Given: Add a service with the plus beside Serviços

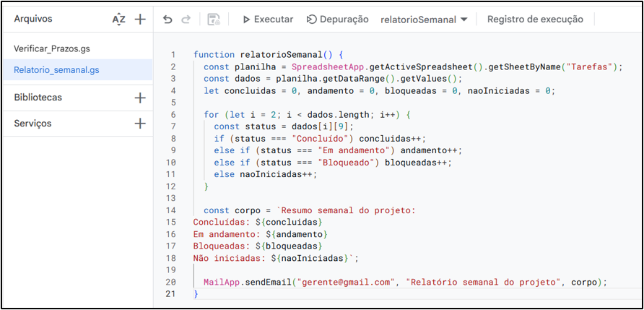Looking at the screenshot, I should tap(140, 124).
